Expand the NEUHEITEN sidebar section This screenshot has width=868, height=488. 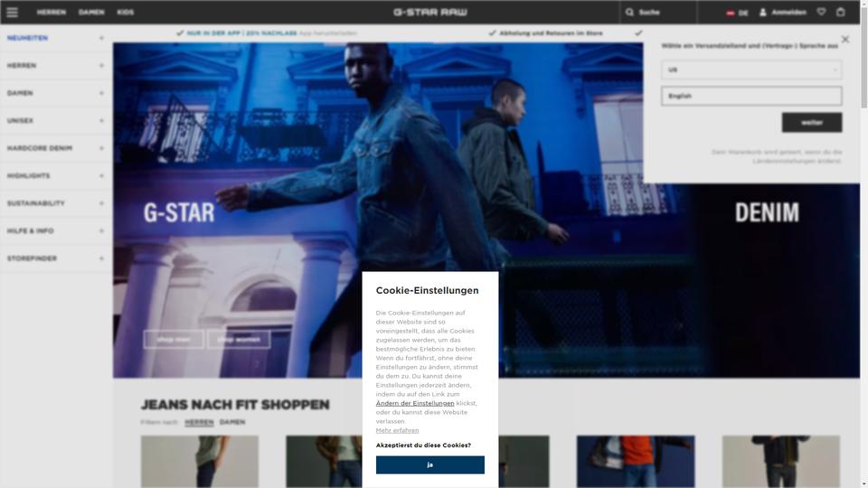(x=101, y=38)
